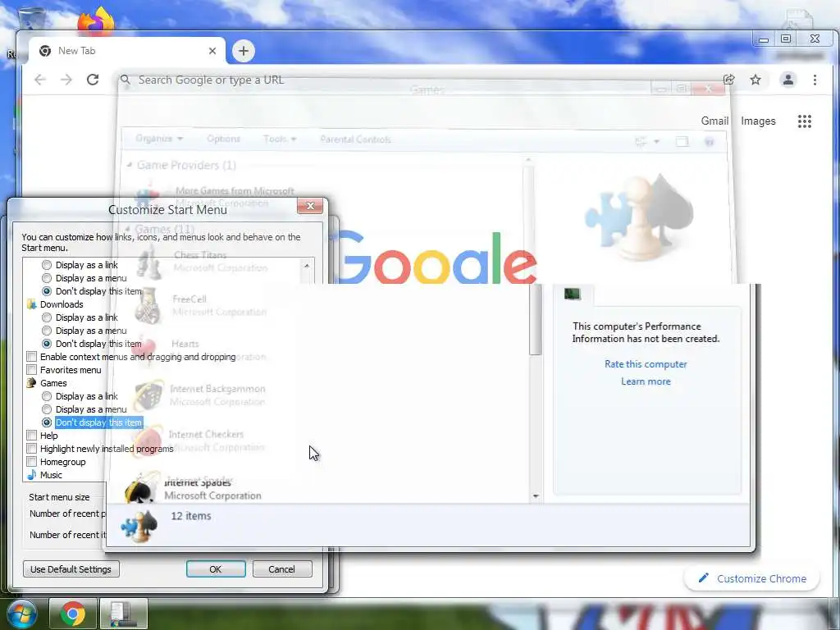Close the New Tab tab
Screen dimensions: 840x630
point(212,51)
